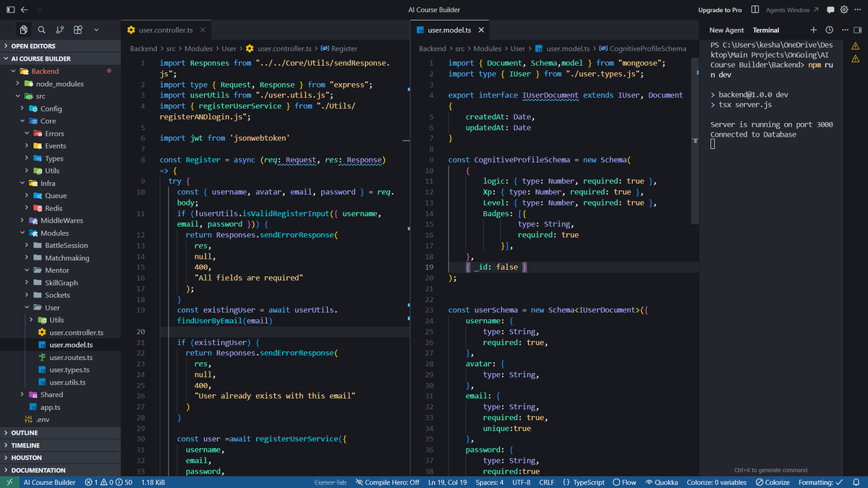Click the top warning triangle icon
Screen dimensions: 868x488
tap(856, 46)
